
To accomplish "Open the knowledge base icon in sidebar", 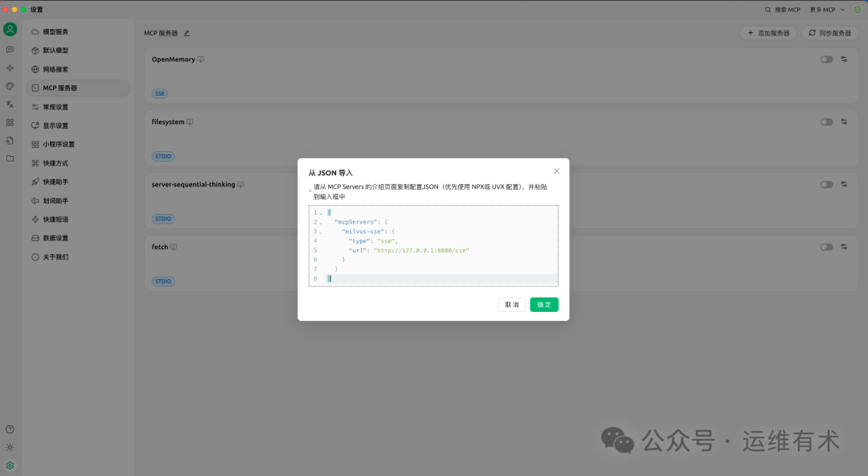I will click(10, 141).
